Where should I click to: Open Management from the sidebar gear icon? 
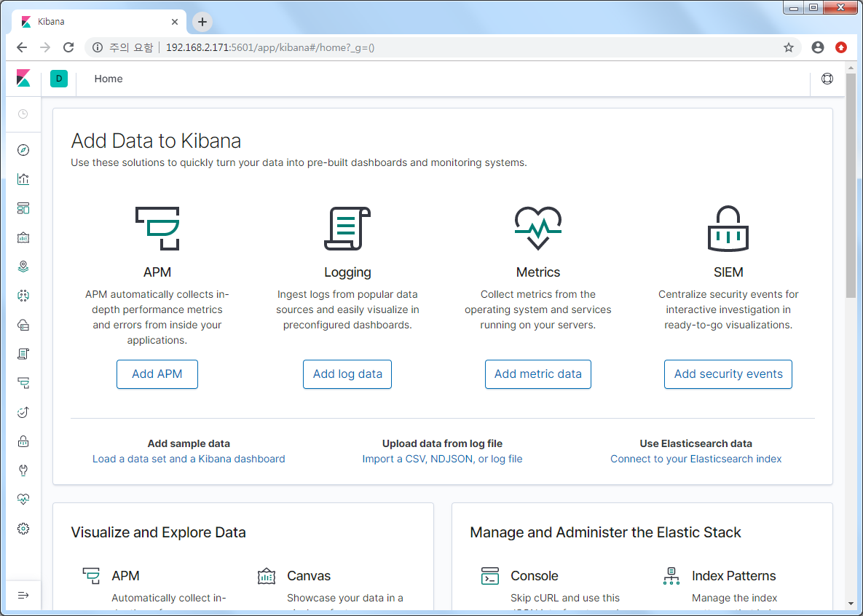[23, 529]
